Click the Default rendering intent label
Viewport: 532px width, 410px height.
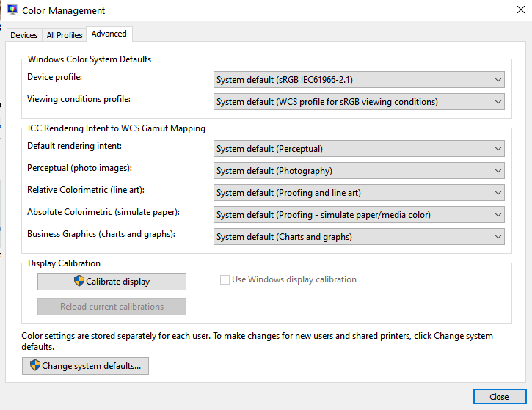[74, 146]
